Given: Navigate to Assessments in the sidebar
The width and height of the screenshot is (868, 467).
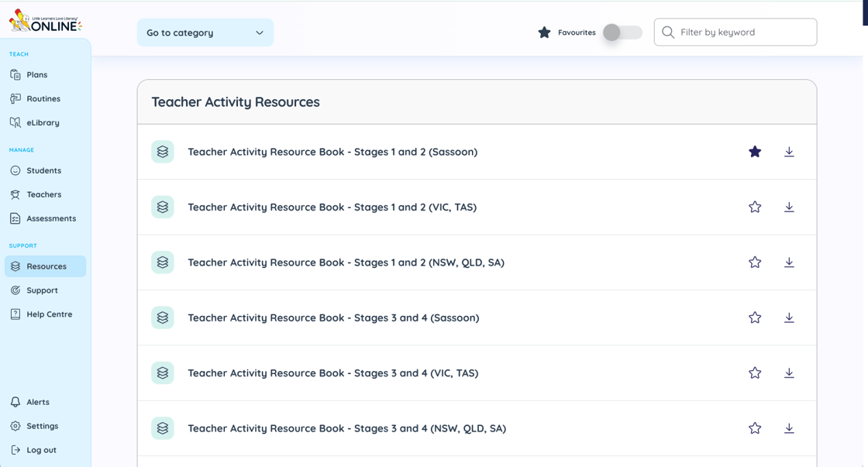Looking at the screenshot, I should point(50,218).
